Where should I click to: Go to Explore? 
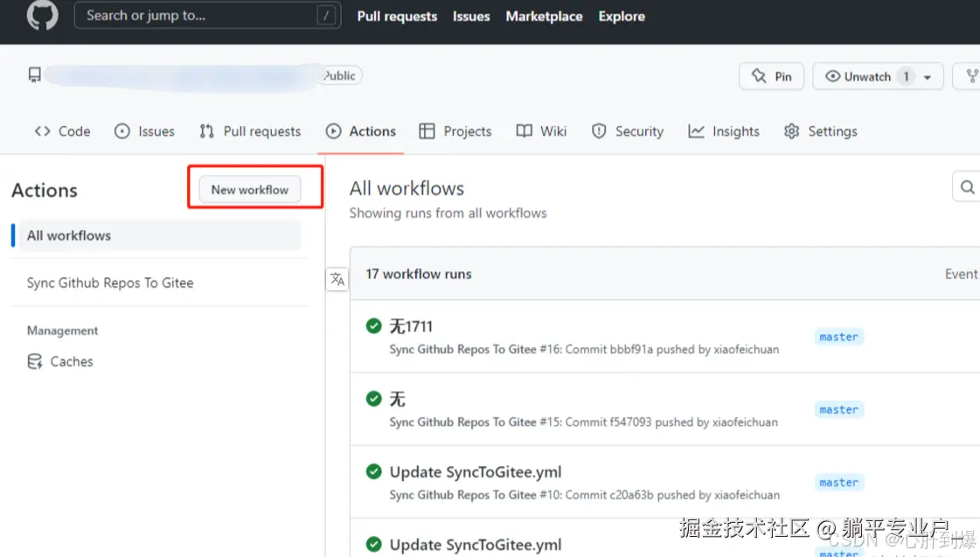[x=622, y=17]
